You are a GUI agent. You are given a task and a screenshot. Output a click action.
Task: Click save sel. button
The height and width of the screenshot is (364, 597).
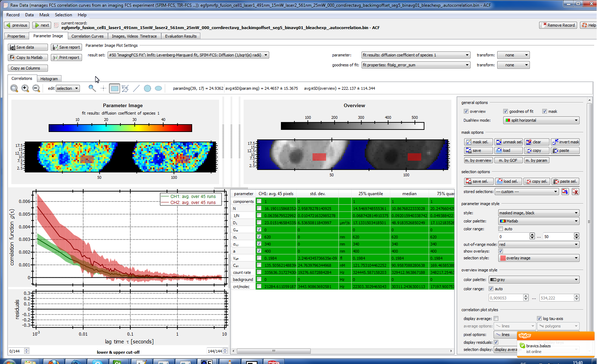(x=478, y=181)
